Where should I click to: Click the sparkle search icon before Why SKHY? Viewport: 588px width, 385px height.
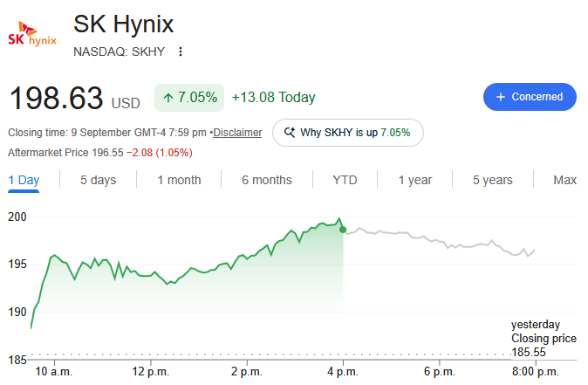[290, 133]
